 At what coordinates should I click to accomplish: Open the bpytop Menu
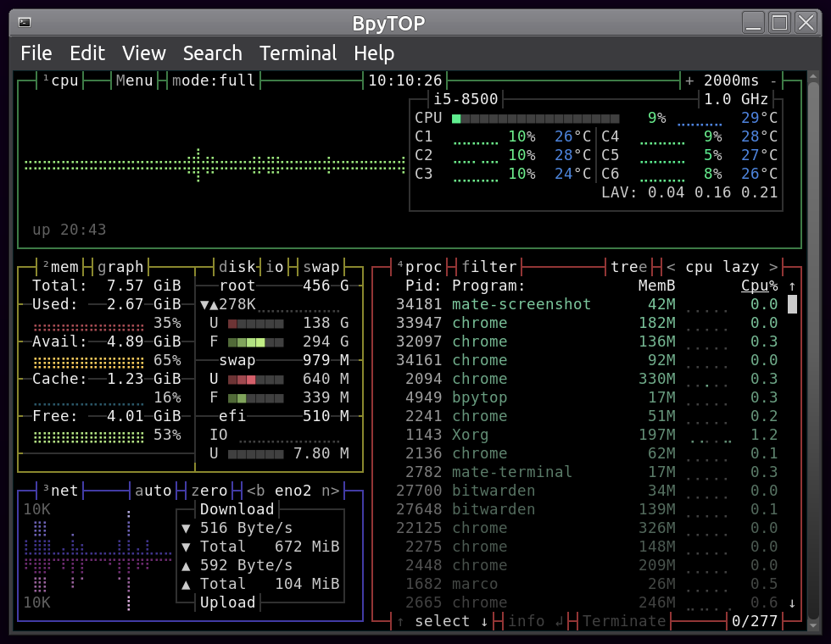[x=134, y=80]
